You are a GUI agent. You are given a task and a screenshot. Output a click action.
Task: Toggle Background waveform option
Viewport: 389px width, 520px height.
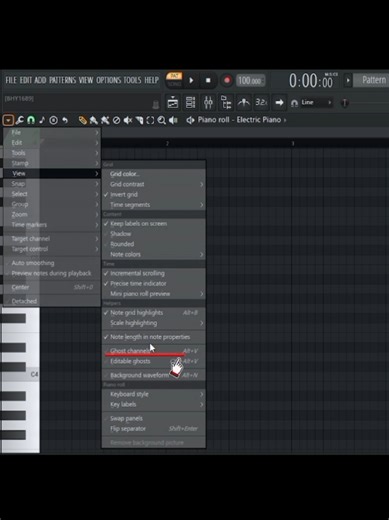coord(154,375)
